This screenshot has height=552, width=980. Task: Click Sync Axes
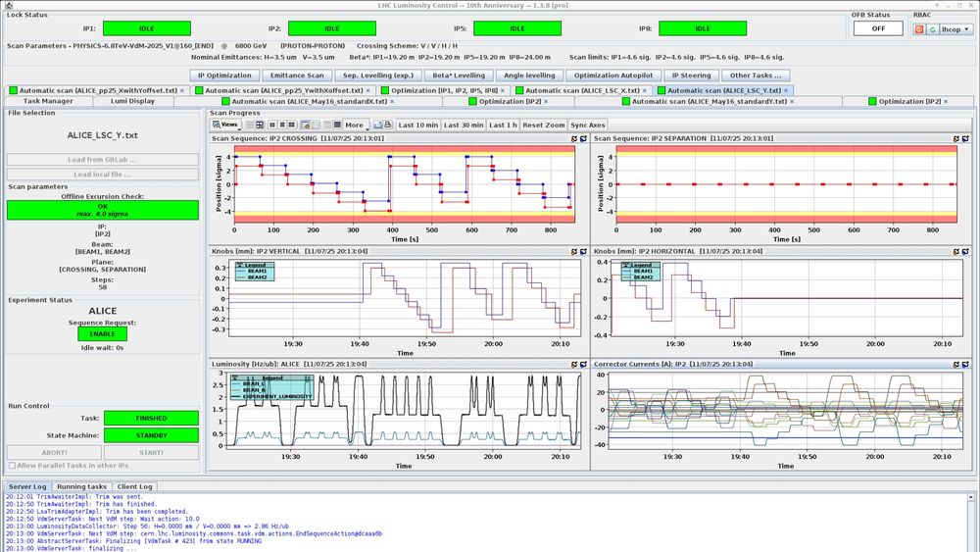587,125
